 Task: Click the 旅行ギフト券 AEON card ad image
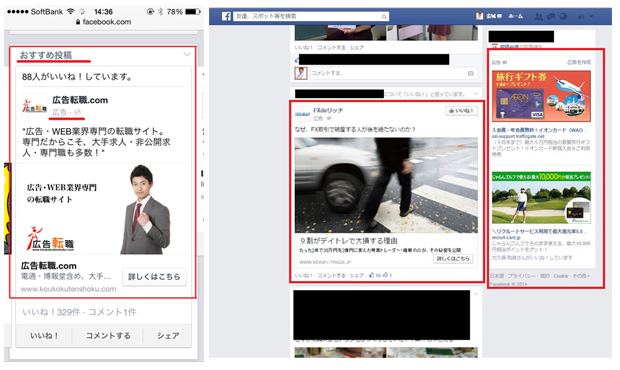point(541,96)
